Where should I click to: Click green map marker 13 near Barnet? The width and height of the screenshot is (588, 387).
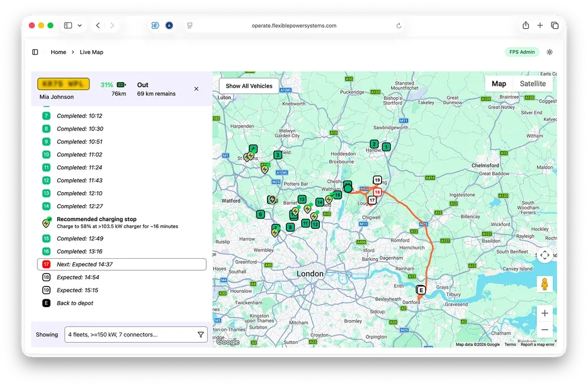pyautogui.click(x=302, y=199)
